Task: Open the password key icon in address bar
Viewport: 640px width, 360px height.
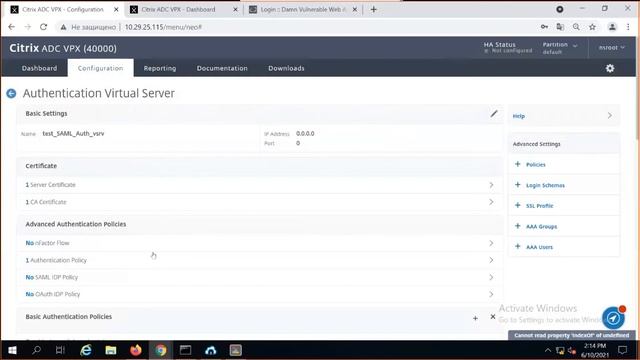Action: coord(544,27)
